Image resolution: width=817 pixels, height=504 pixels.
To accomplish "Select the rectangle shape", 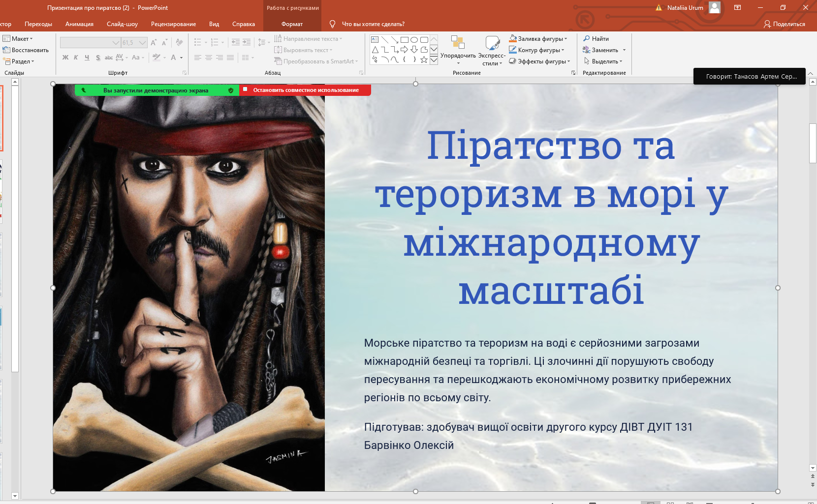I will pyautogui.click(x=405, y=40).
